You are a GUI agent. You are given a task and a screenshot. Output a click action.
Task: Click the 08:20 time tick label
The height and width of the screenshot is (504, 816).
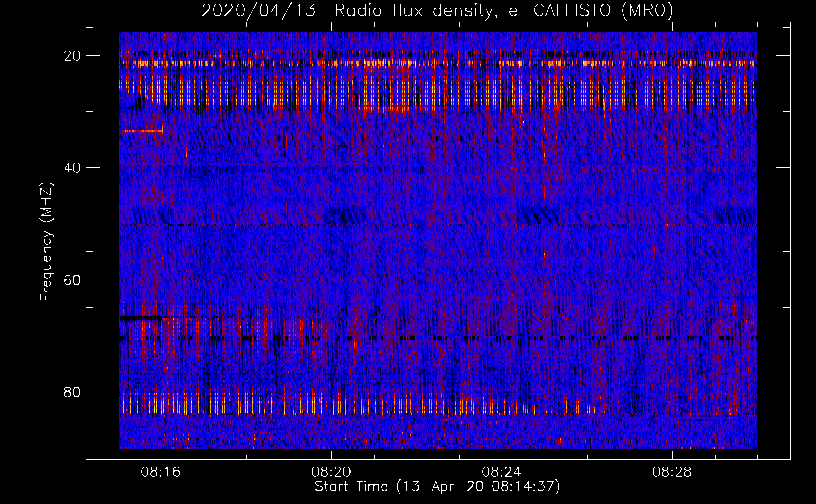(x=331, y=472)
